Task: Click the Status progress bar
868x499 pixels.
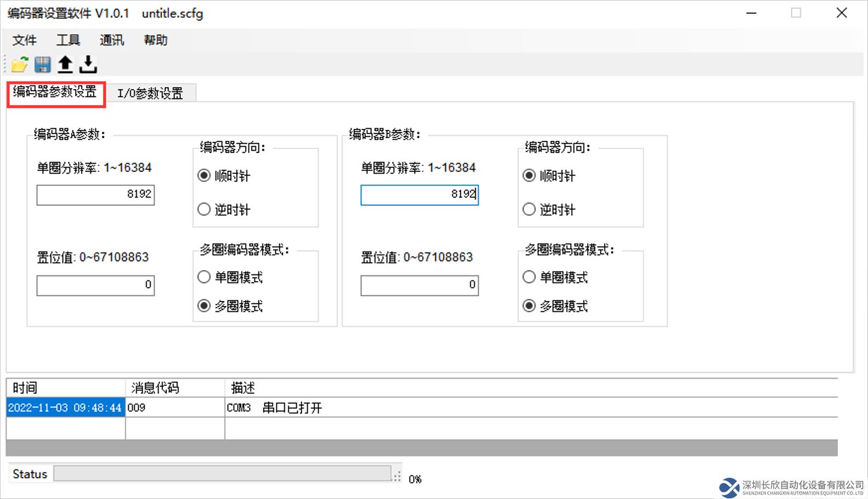Action: (x=222, y=474)
